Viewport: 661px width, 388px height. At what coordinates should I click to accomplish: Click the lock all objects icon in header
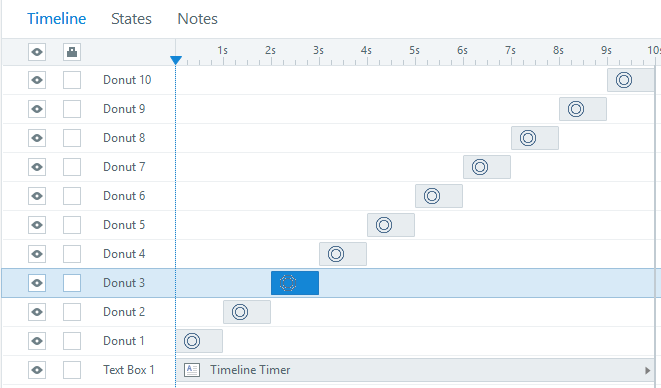point(72,52)
